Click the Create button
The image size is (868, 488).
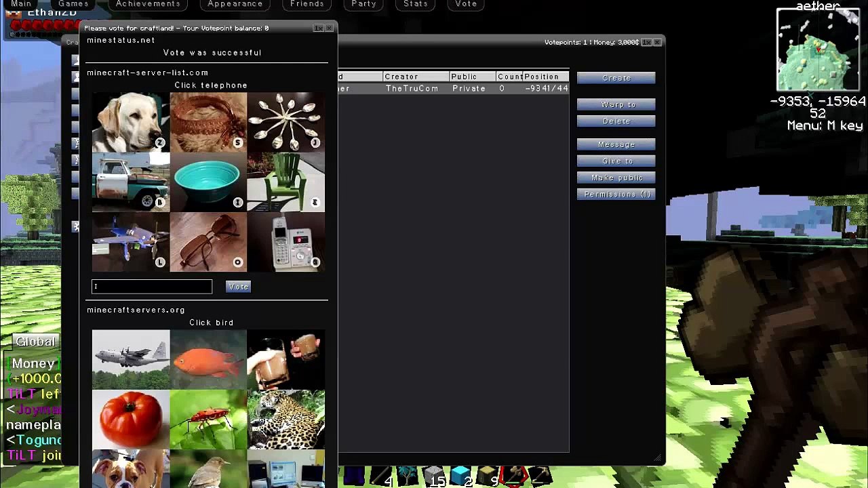(616, 78)
